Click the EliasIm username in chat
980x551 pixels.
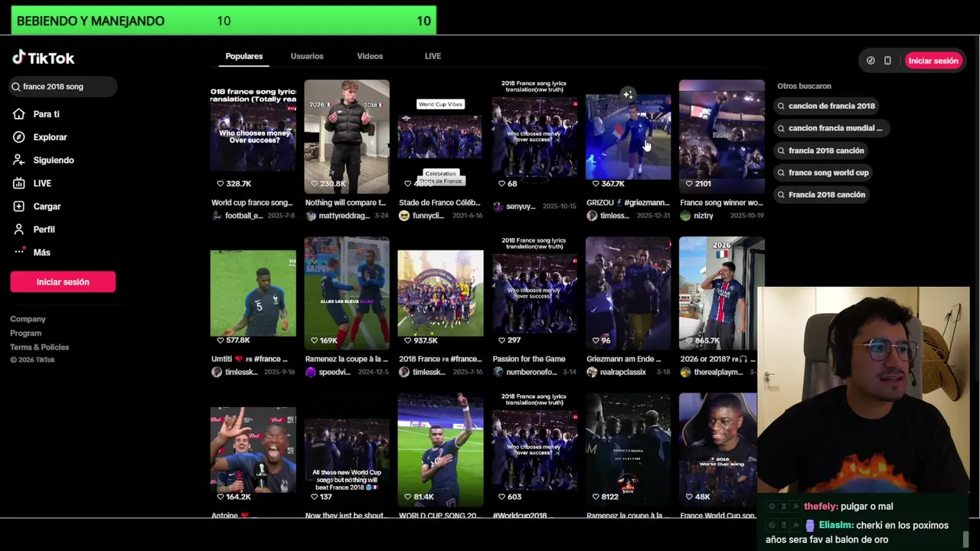(836, 526)
